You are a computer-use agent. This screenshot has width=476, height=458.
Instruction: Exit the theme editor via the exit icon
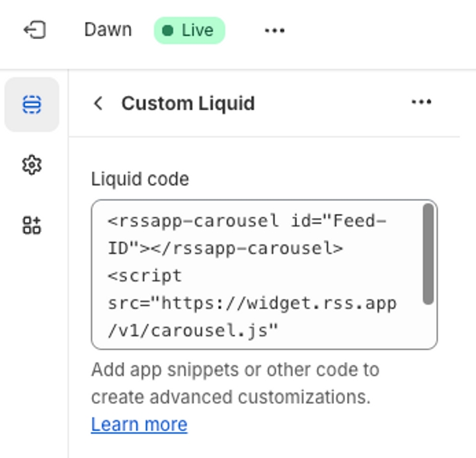click(35, 30)
